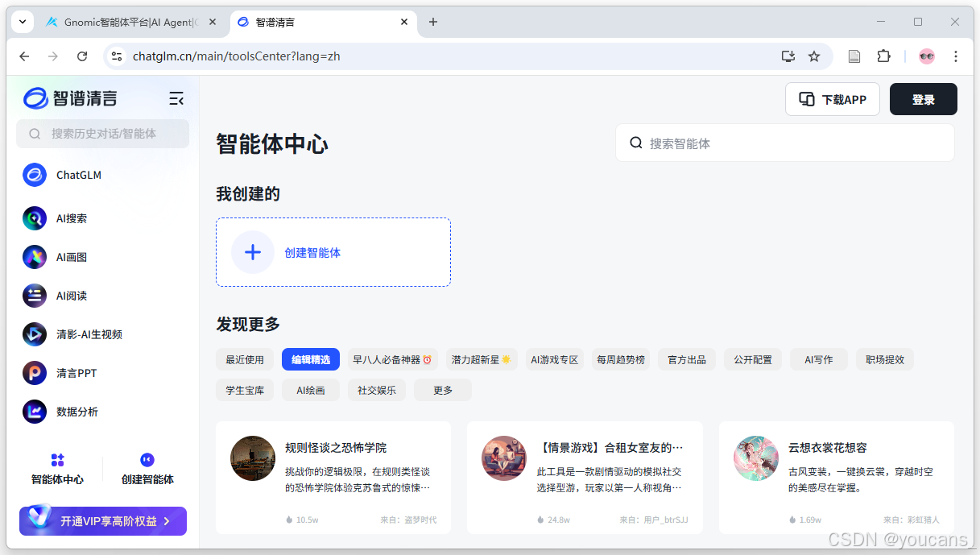Open the Chrome three-dot menu
980x555 pixels.
pos(956,56)
